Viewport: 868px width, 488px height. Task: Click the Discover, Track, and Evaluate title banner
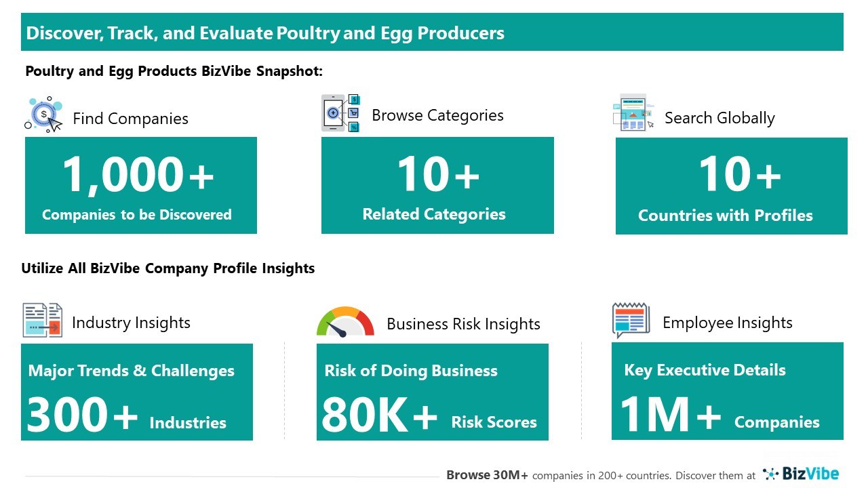tap(432, 33)
